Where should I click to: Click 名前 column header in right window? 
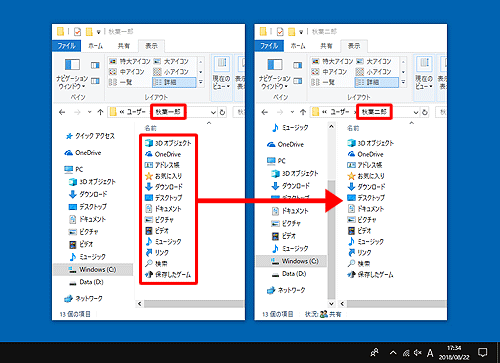coord(353,128)
